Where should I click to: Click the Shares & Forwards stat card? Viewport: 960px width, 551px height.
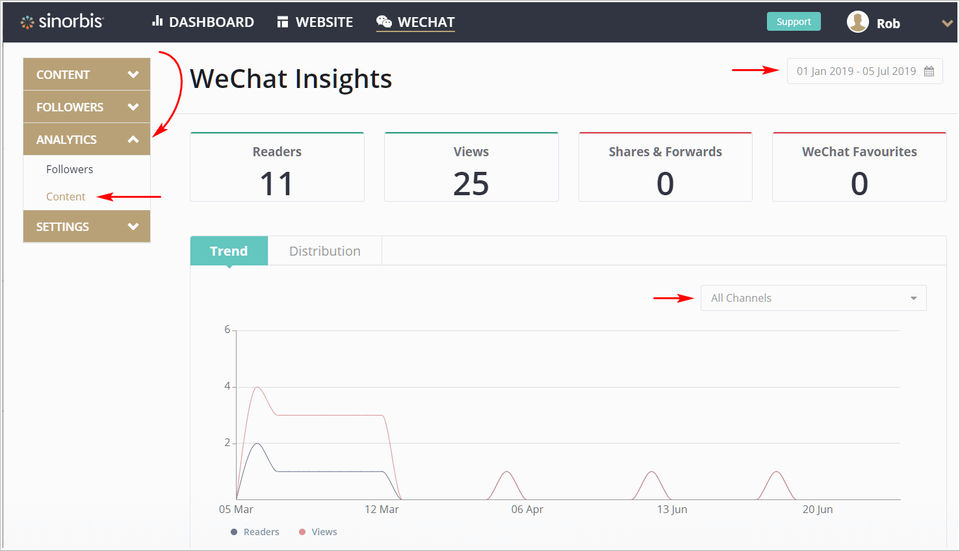tap(665, 167)
